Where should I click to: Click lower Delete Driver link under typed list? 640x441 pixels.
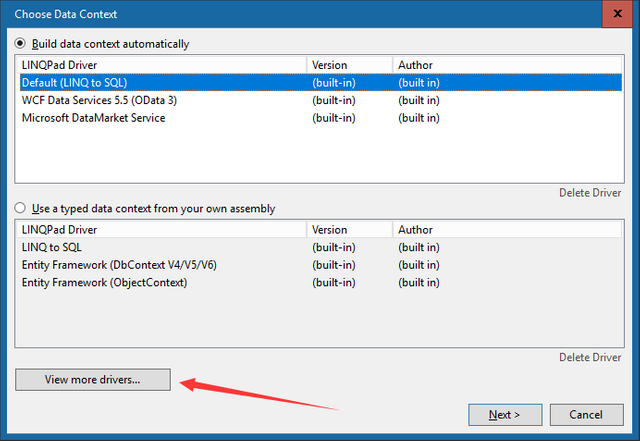(x=590, y=357)
